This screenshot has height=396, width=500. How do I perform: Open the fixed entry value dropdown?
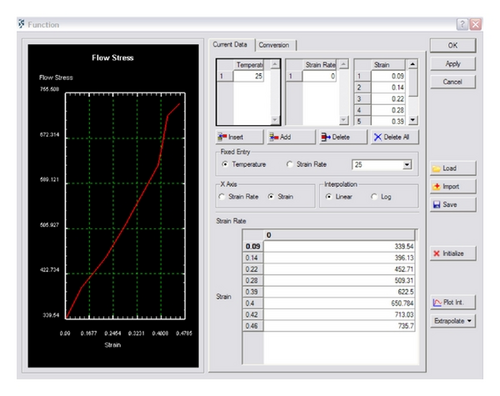click(x=407, y=165)
